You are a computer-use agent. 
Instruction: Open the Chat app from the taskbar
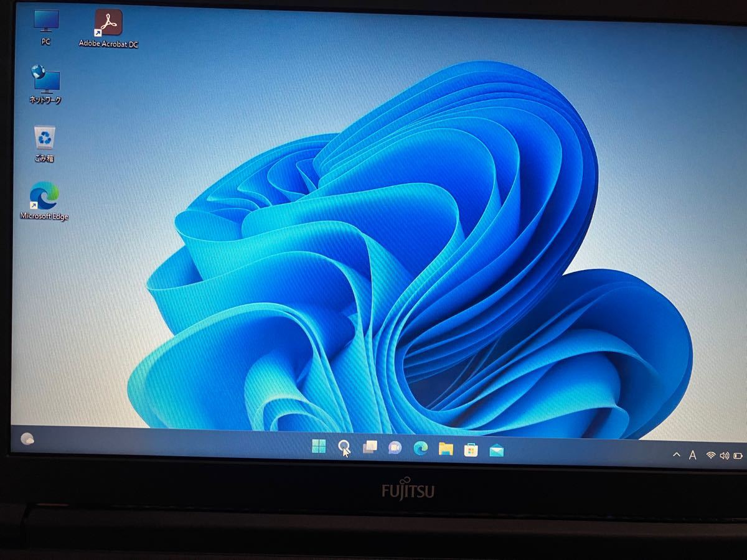pos(395,447)
